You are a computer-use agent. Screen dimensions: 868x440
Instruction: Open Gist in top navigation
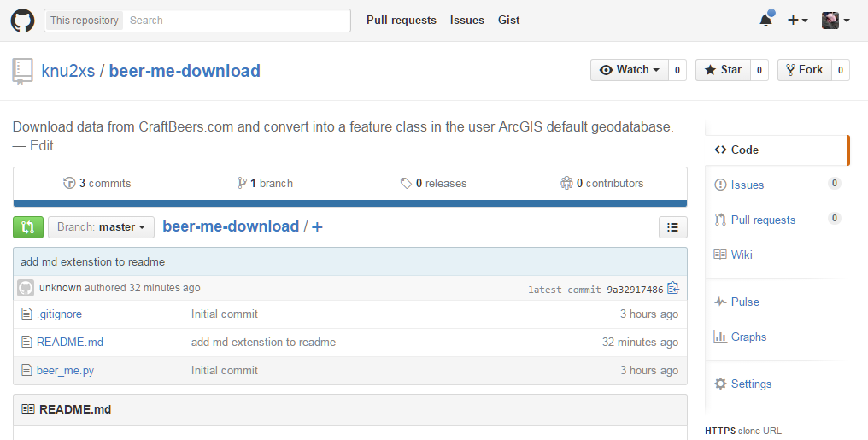508,20
